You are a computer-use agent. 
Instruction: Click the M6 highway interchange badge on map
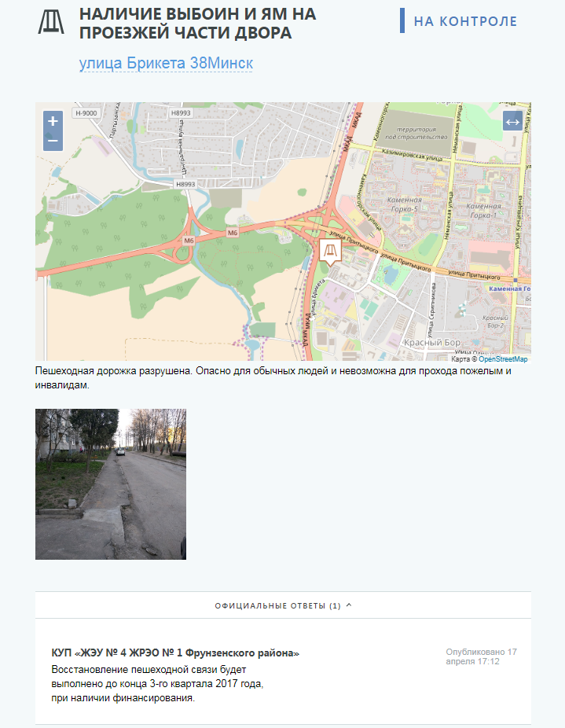click(x=189, y=240)
